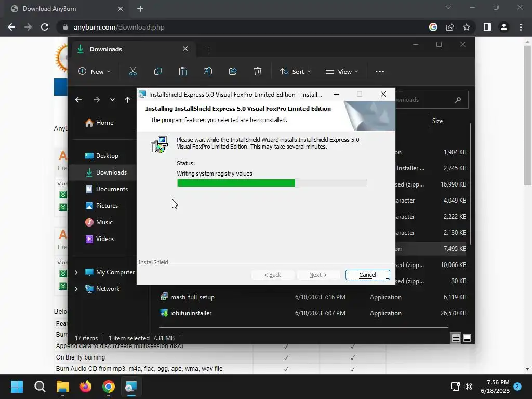
Task: Open Chrome from taskbar
Action: pos(109,387)
